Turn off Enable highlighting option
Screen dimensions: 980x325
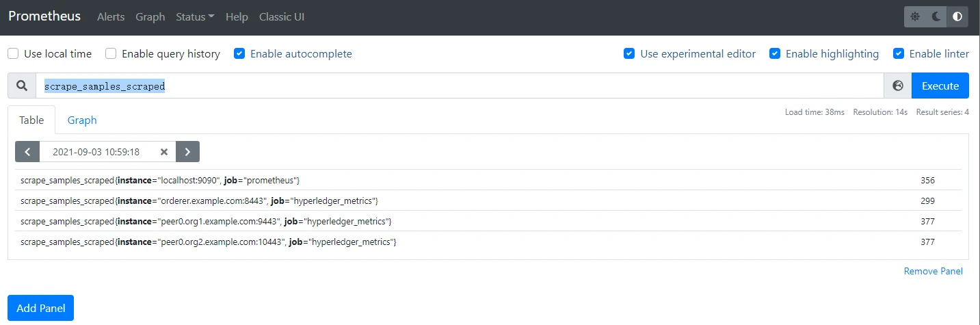click(x=775, y=54)
